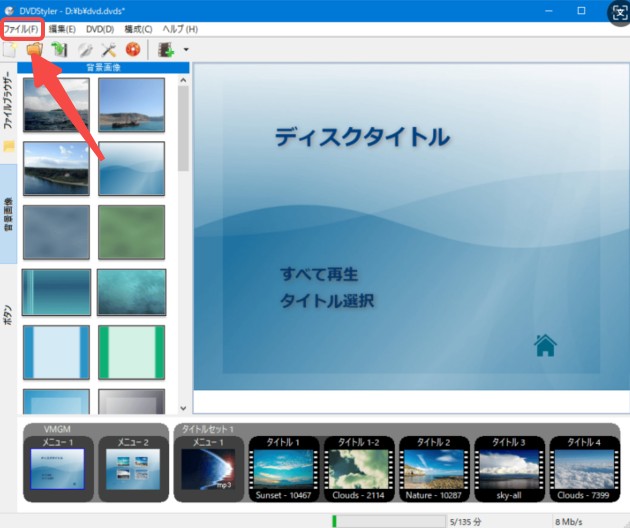630x528 pixels.
Task: Click the disc capacity progress bar
Action: tap(389, 522)
